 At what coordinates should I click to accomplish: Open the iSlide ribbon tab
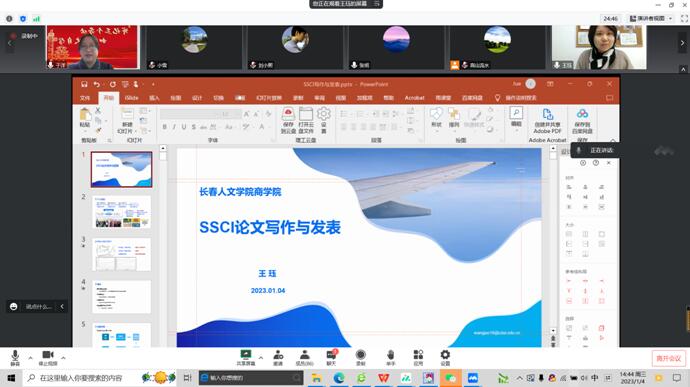pos(132,98)
